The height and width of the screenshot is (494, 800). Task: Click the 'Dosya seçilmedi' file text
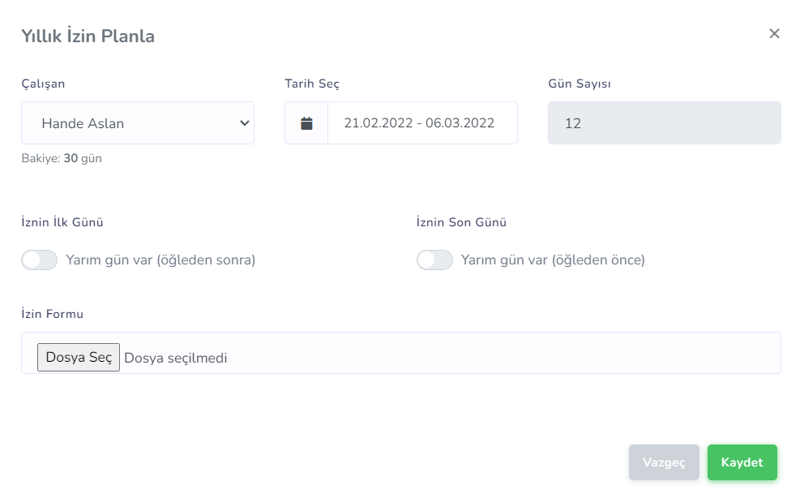[x=176, y=358]
